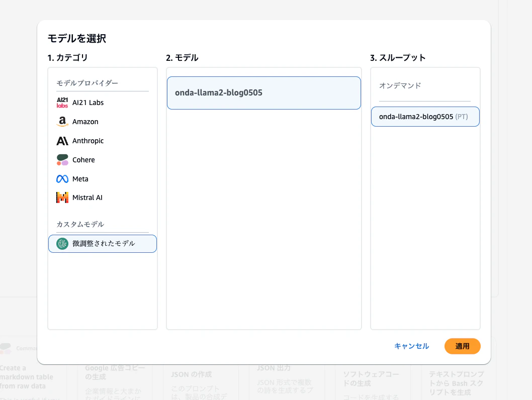Image resolution: width=532 pixels, height=400 pixels.
Task: Select the onda-llama2-blog0505 model card
Action: click(263, 93)
